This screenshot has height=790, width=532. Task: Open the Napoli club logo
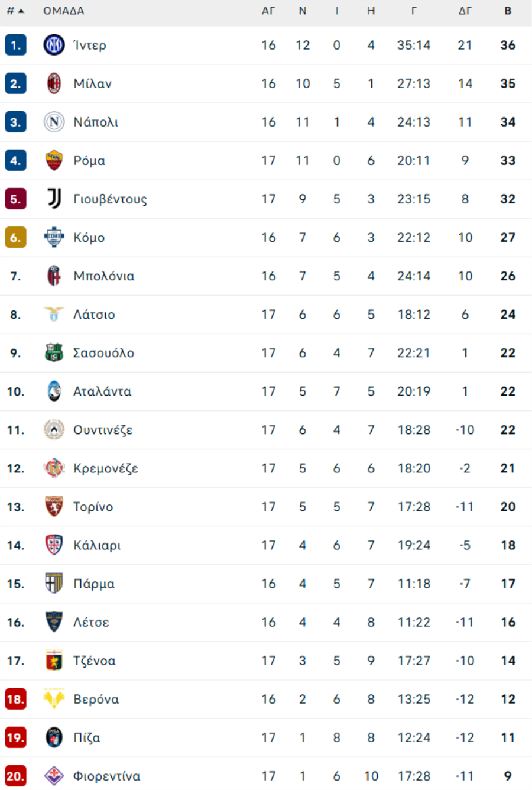pyautogui.click(x=54, y=122)
